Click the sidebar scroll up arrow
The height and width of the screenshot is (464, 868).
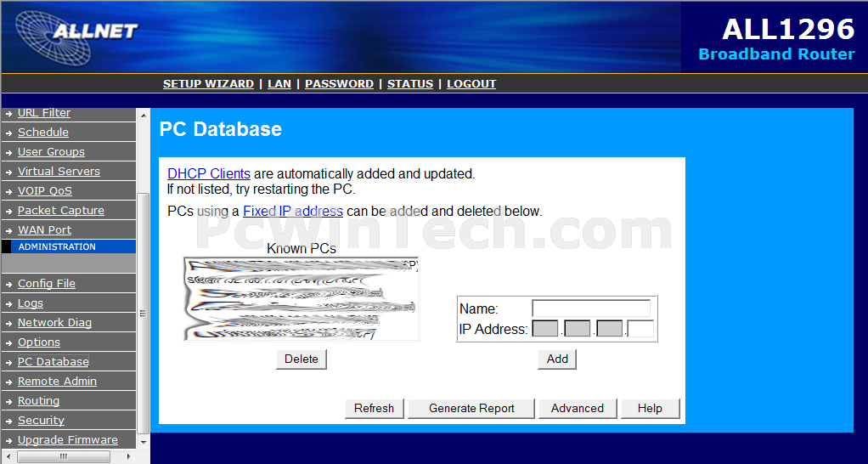pyautogui.click(x=144, y=116)
